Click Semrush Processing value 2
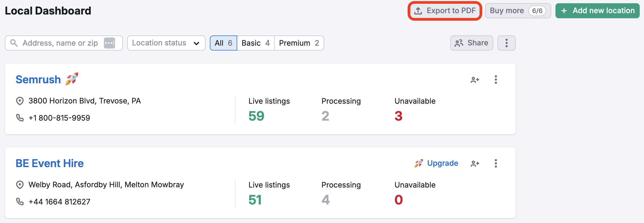This screenshot has height=223, width=644. point(325,116)
